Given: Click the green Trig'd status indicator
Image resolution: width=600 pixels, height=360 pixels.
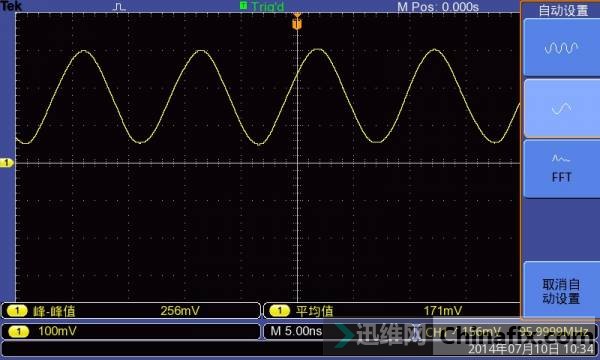Looking at the screenshot, I should click(x=262, y=7).
